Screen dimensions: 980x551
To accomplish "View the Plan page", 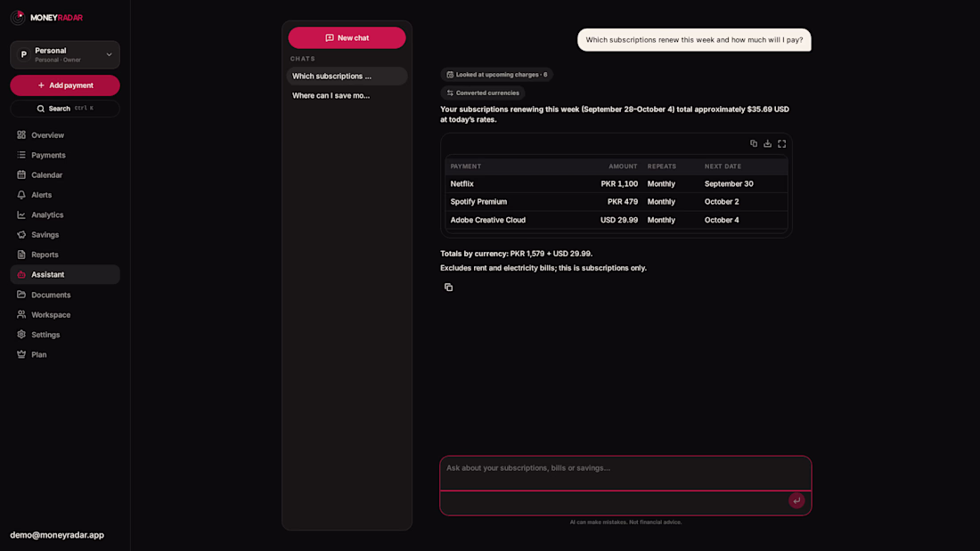I will (65, 355).
